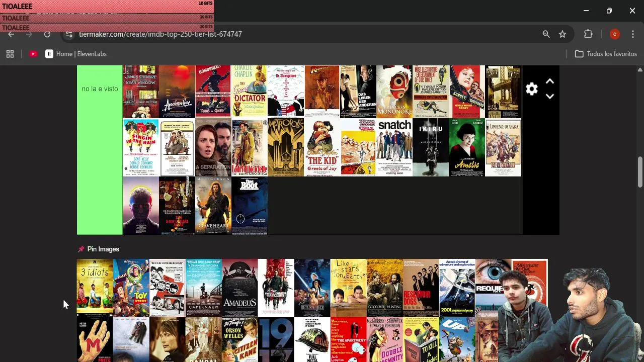Pick the Citizen Kane poster
Screen dimensions: 644x362
pyautogui.click(x=239, y=339)
